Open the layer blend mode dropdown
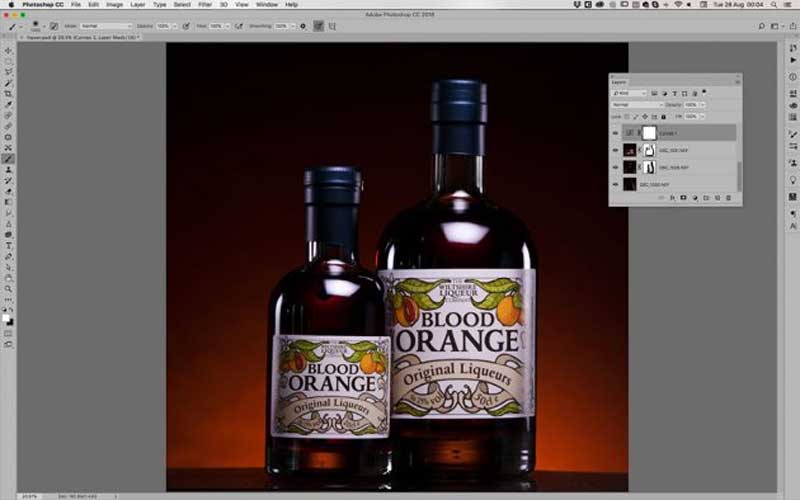The image size is (800, 500). [637, 104]
